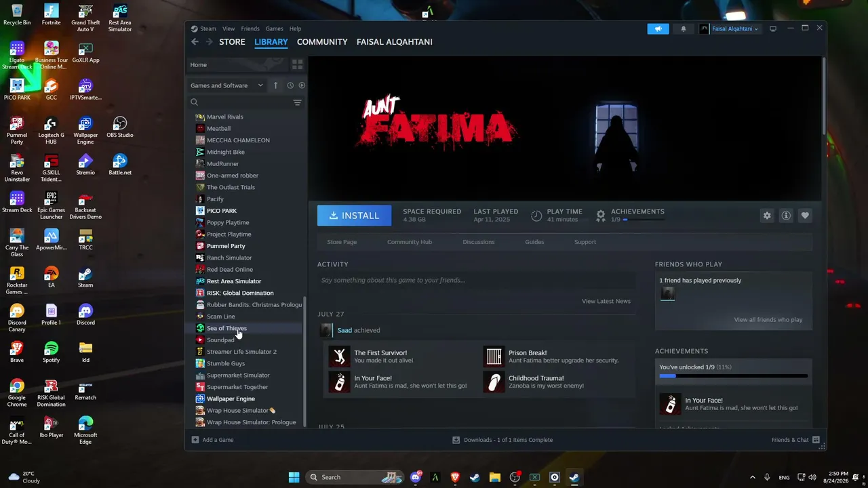Switch to the COMMUNITY tab
This screenshot has height=488, width=868.
pos(322,42)
